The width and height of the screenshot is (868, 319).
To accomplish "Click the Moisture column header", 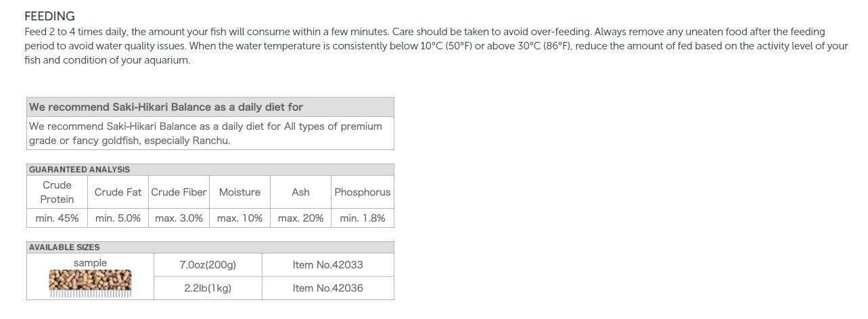I will tap(239, 192).
